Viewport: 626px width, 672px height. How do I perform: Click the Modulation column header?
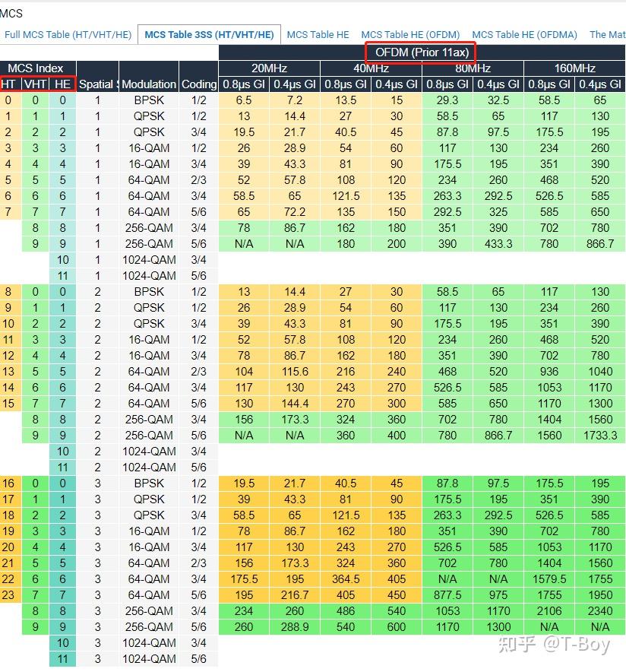click(x=149, y=84)
